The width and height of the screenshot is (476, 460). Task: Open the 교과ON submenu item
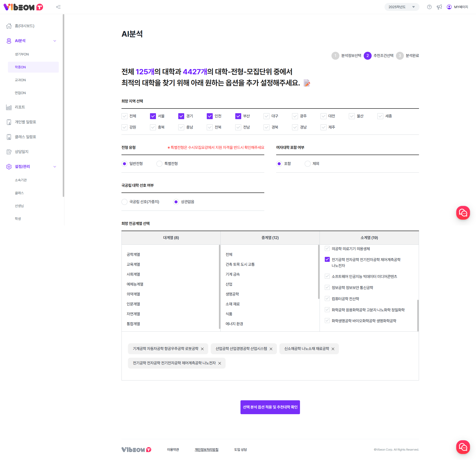pyautogui.click(x=20, y=80)
